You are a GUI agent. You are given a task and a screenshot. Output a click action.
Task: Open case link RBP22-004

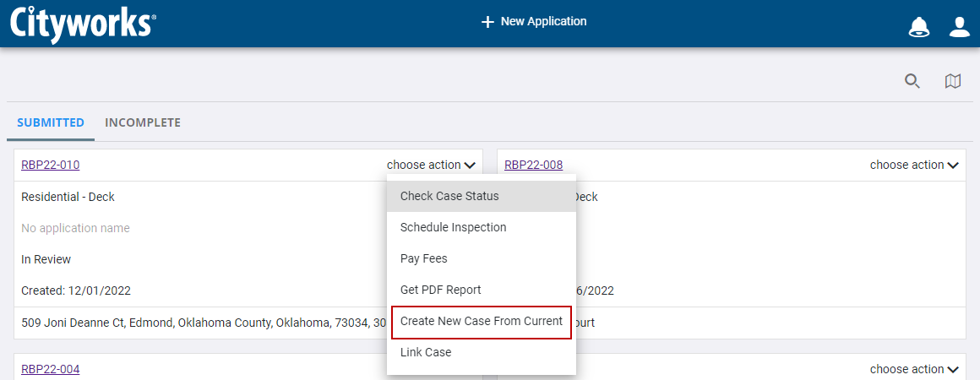pos(50,369)
